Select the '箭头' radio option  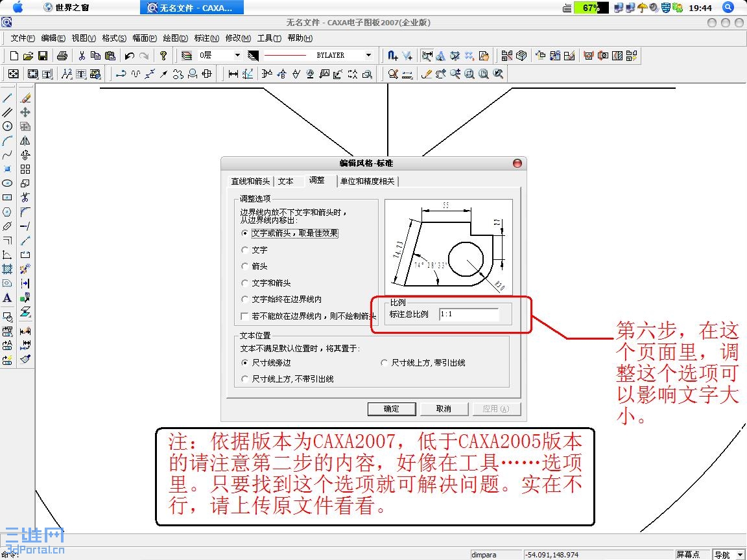click(254, 266)
